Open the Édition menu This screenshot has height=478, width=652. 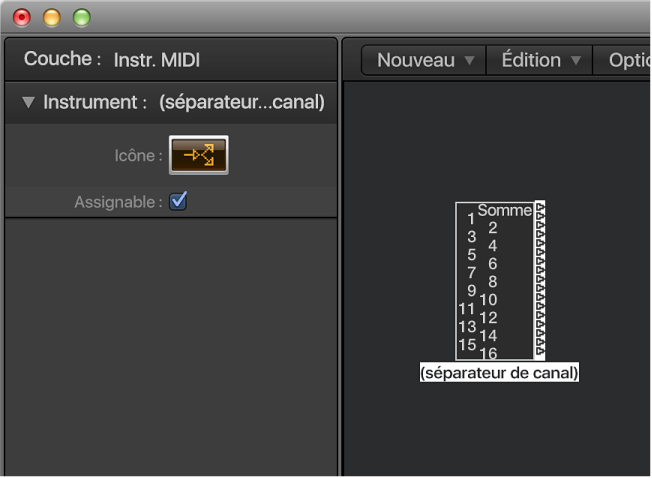coord(534,61)
